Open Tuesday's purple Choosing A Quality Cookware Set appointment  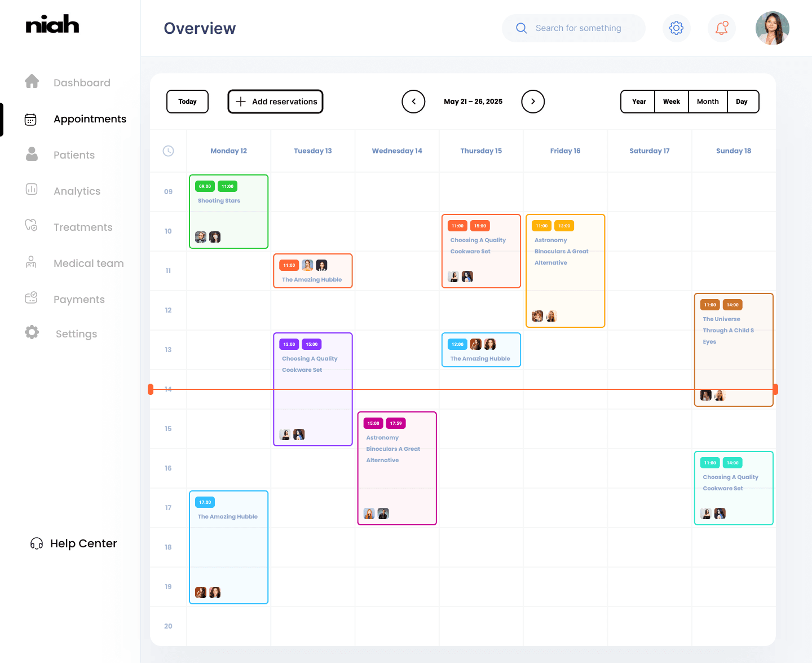point(313,389)
